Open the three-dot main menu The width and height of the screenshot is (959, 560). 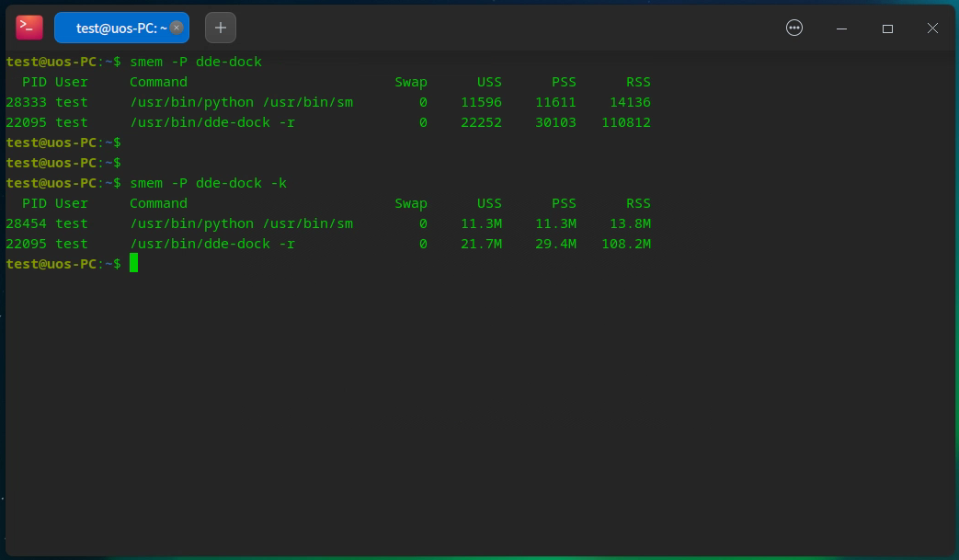pyautogui.click(x=793, y=28)
